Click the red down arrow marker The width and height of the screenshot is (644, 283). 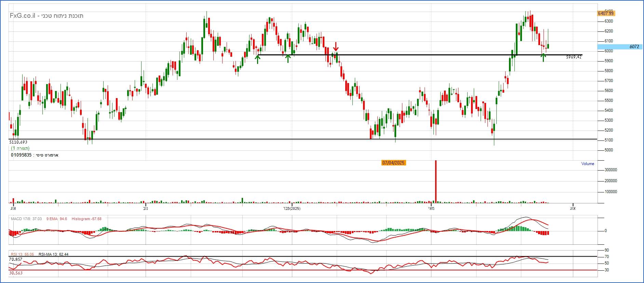(x=336, y=46)
